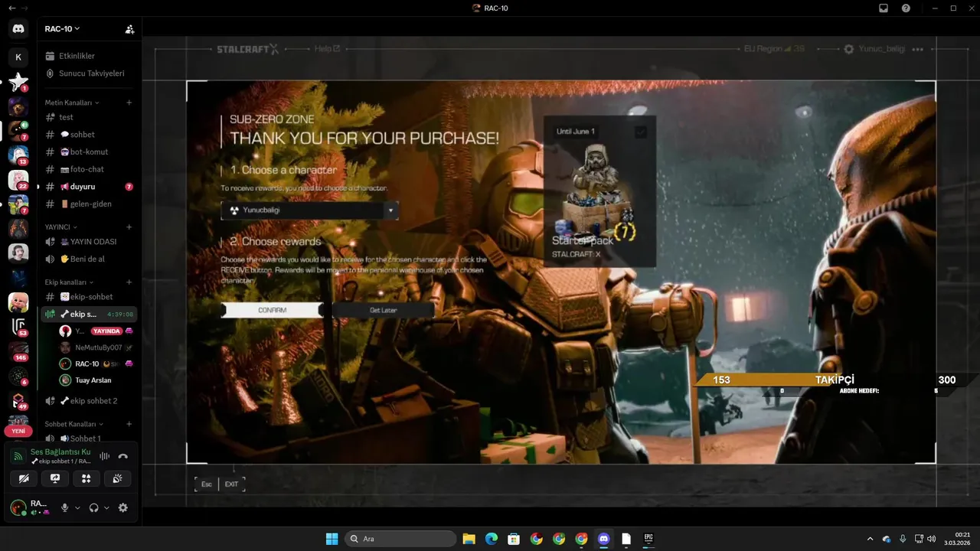Viewport: 980px width, 551px height.
Task: Click the voice connection signal icon
Action: (x=18, y=456)
